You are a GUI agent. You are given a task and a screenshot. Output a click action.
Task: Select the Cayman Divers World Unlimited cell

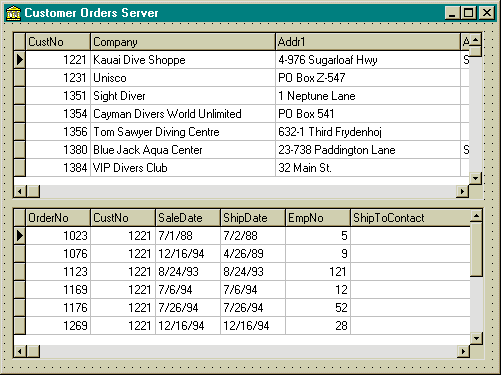(x=183, y=114)
